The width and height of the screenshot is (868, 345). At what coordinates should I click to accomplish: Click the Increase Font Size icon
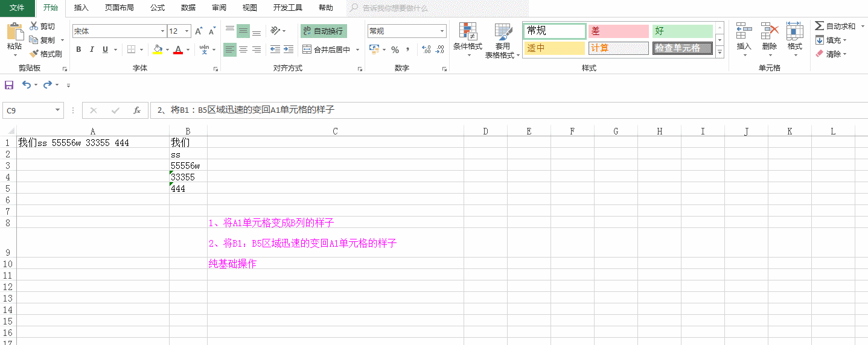(199, 31)
